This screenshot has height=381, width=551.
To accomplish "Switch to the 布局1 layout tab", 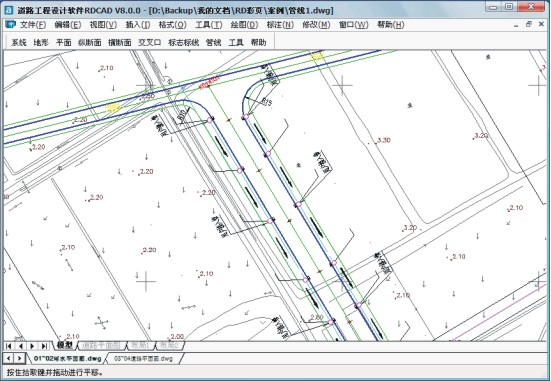I will coord(140,346).
